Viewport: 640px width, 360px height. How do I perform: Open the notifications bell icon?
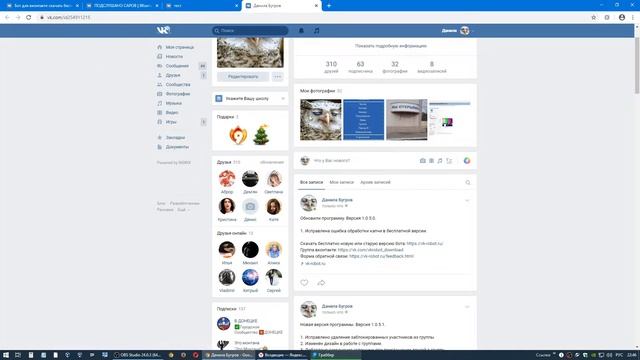(301, 31)
